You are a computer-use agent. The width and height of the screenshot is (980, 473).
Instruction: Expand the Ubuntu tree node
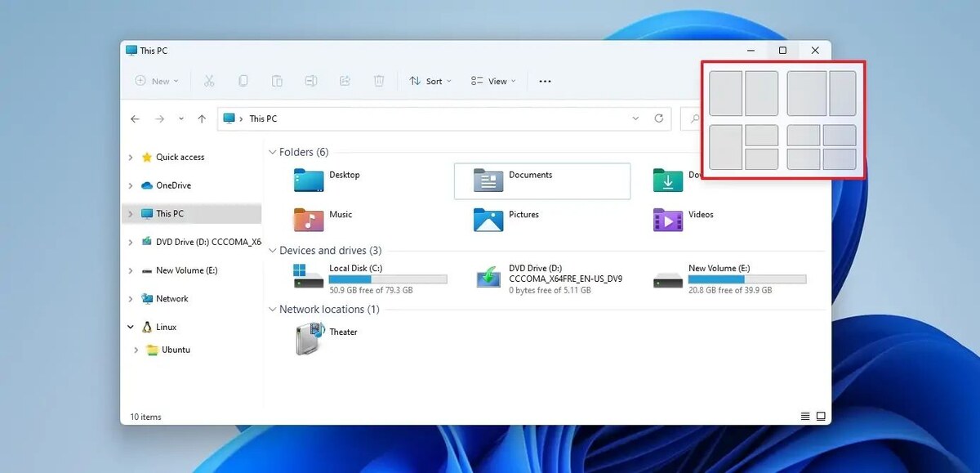click(137, 350)
